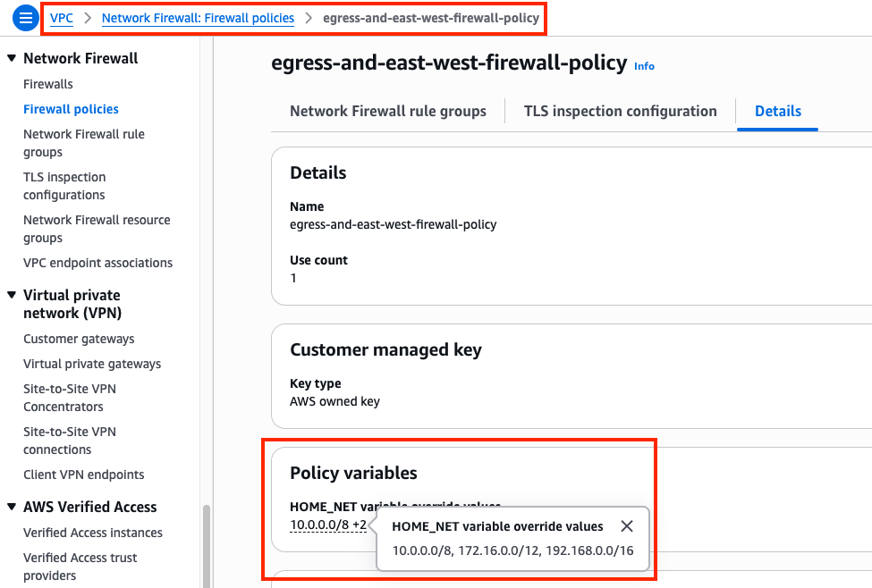Open TLS inspection configurations sidebar item
872x588 pixels.
tap(64, 186)
